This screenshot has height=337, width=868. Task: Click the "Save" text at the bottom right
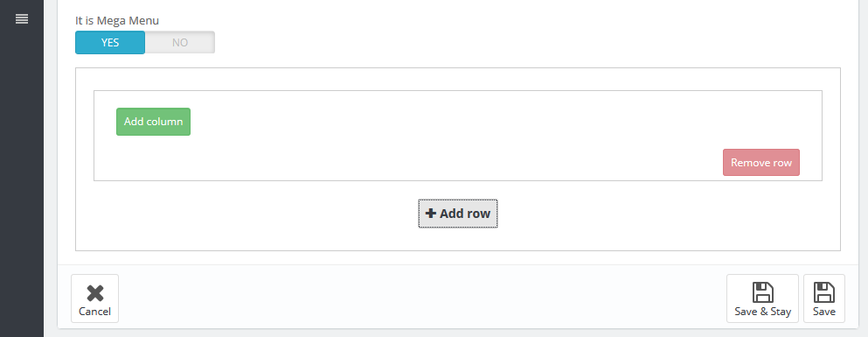pos(823,312)
